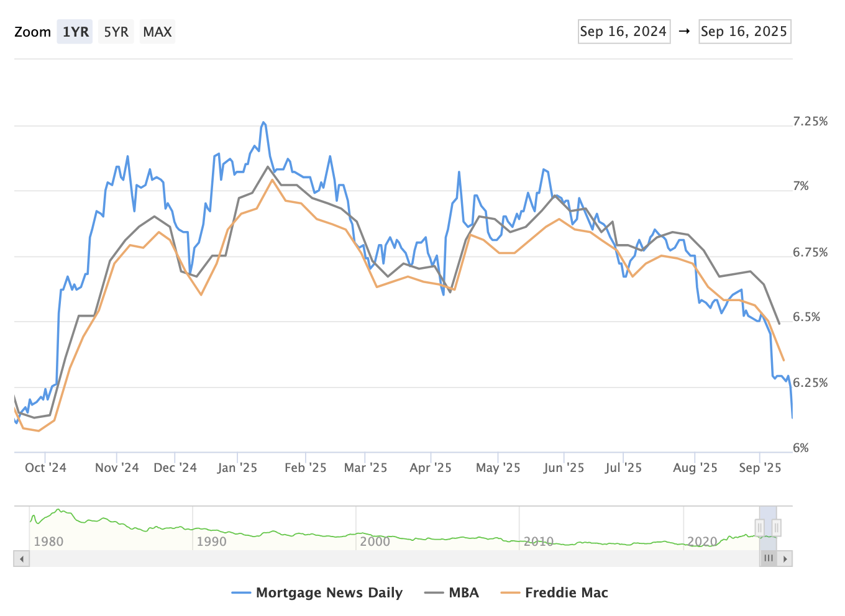Grab the left navigator range handle
Screen dimensions: 845x616
click(759, 528)
